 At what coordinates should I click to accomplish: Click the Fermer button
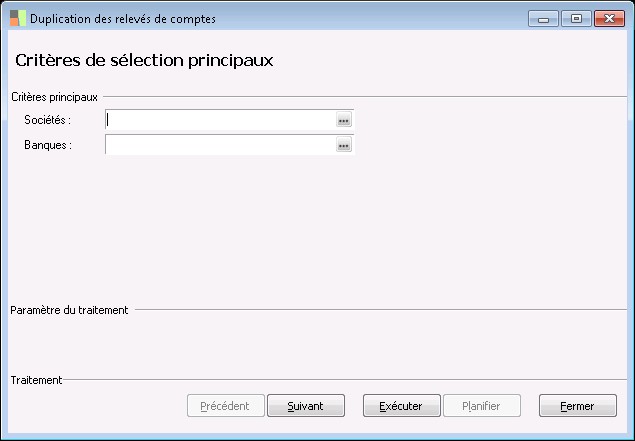pos(577,406)
